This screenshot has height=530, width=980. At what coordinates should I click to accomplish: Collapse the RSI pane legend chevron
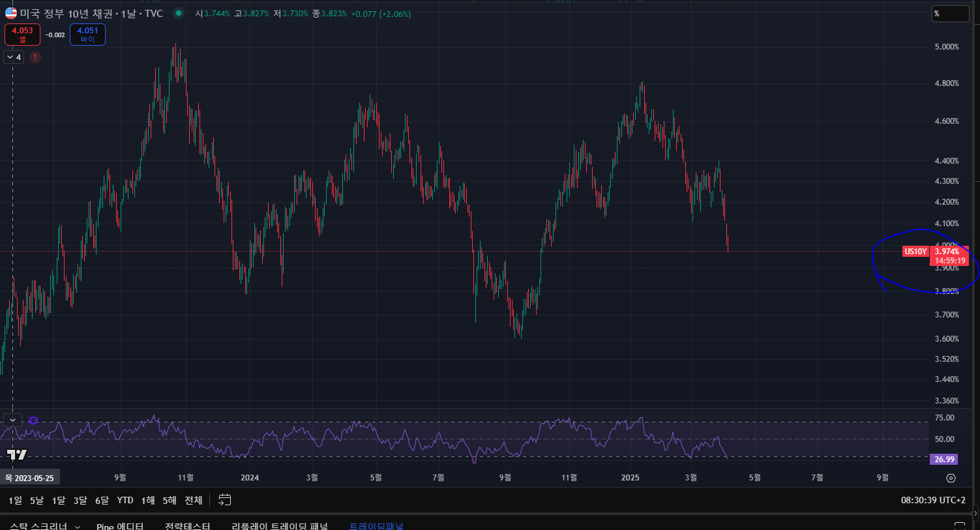point(12,420)
